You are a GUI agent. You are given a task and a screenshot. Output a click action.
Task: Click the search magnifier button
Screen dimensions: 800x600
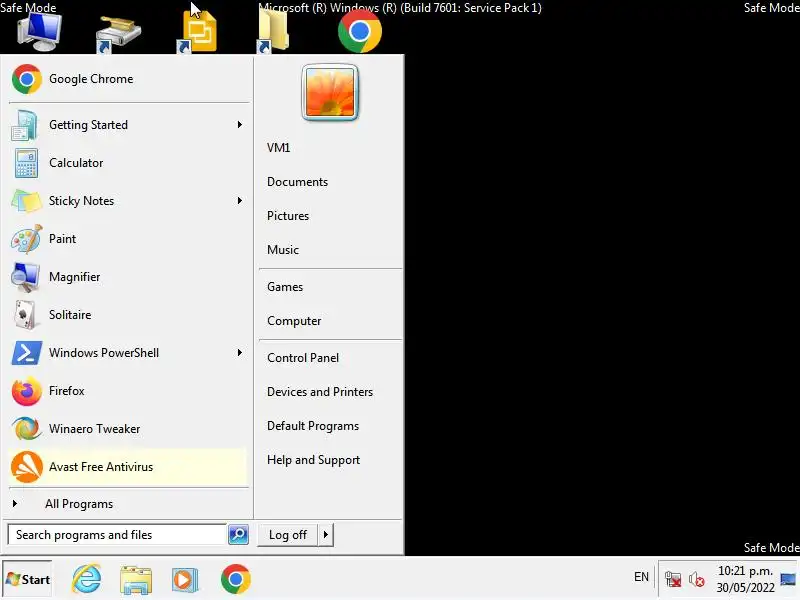coord(238,535)
